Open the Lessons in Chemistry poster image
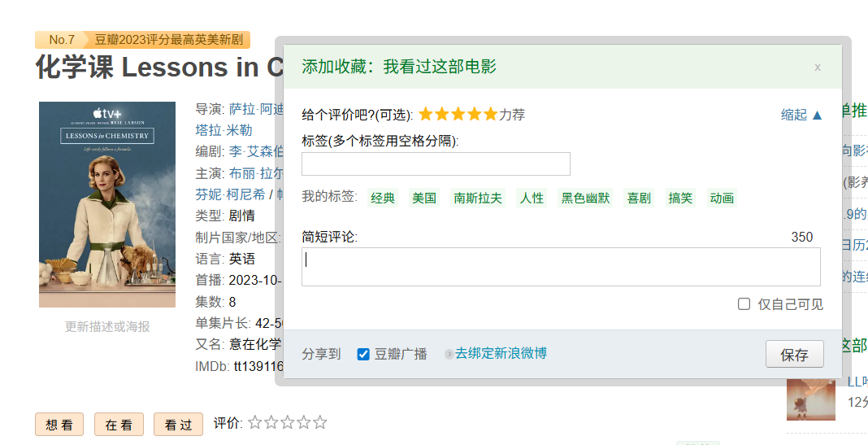 click(107, 204)
